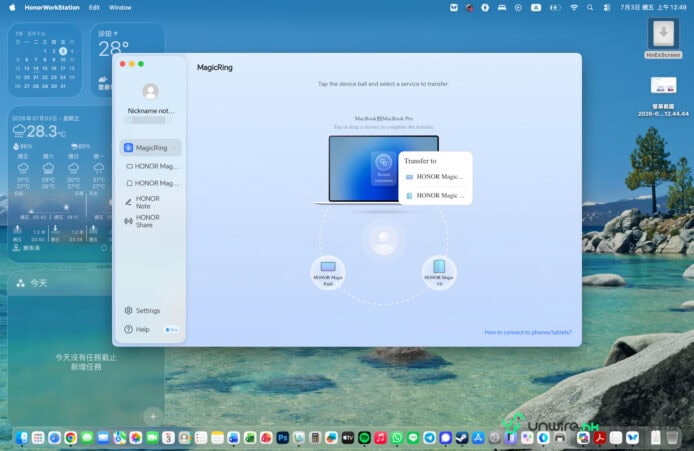Click the Screen extension service icon on laptop
This screenshot has width=694, height=451.
point(383,168)
